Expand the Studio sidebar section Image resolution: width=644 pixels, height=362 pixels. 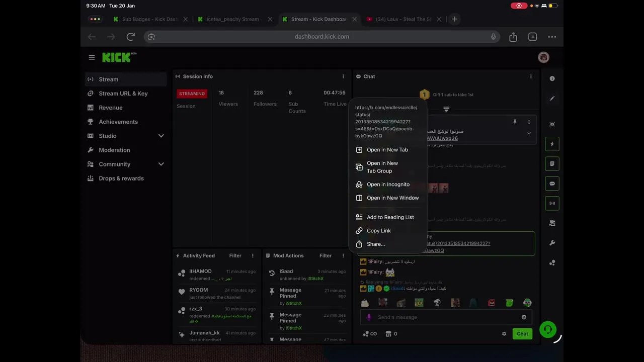pyautogui.click(x=161, y=136)
